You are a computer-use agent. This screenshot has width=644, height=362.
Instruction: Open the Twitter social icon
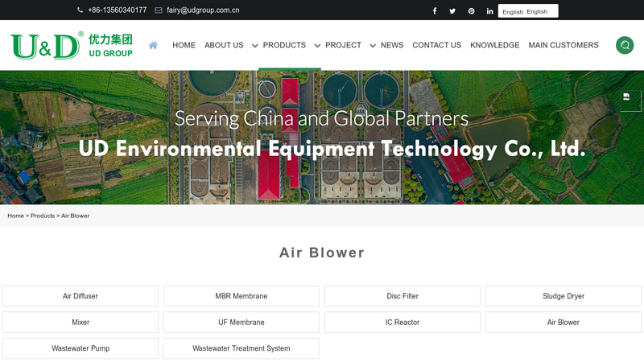pos(452,11)
